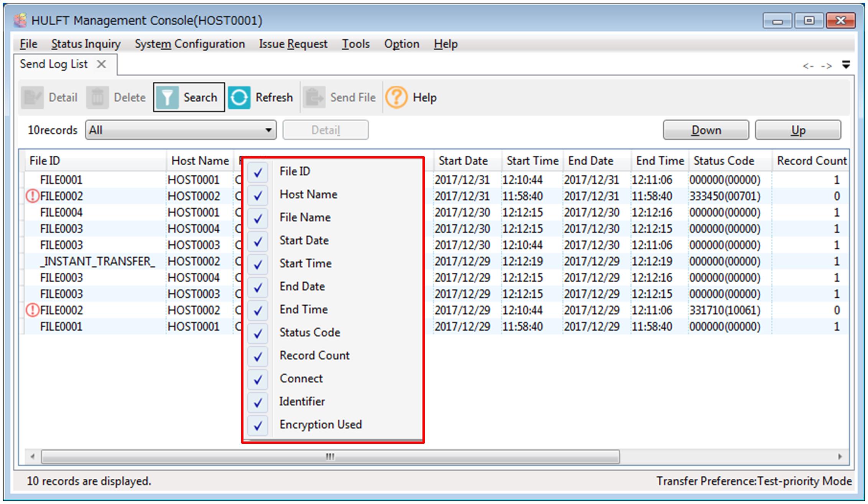Click the scrollbar right arrow

[x=840, y=457]
